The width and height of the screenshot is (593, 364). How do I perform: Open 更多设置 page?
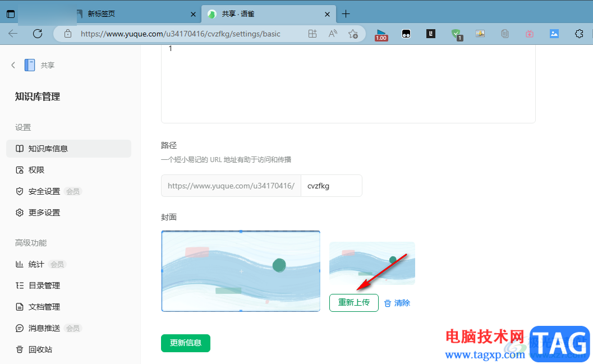[x=69, y=213]
